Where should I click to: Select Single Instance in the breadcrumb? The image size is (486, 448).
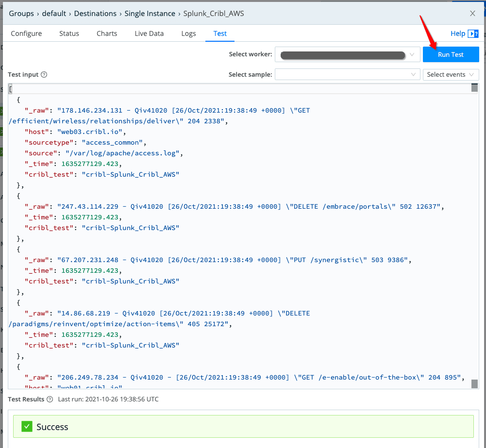point(150,14)
